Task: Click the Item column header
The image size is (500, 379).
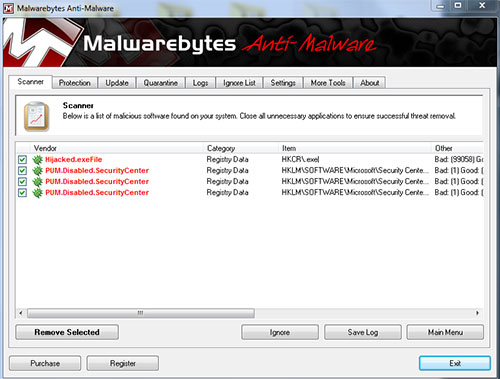Action: [x=355, y=148]
